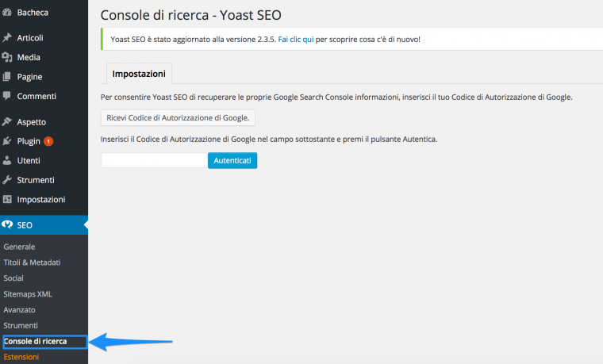Screen dimensions: 603x364
Task: Select the SEO menu header
Action: coord(44,225)
